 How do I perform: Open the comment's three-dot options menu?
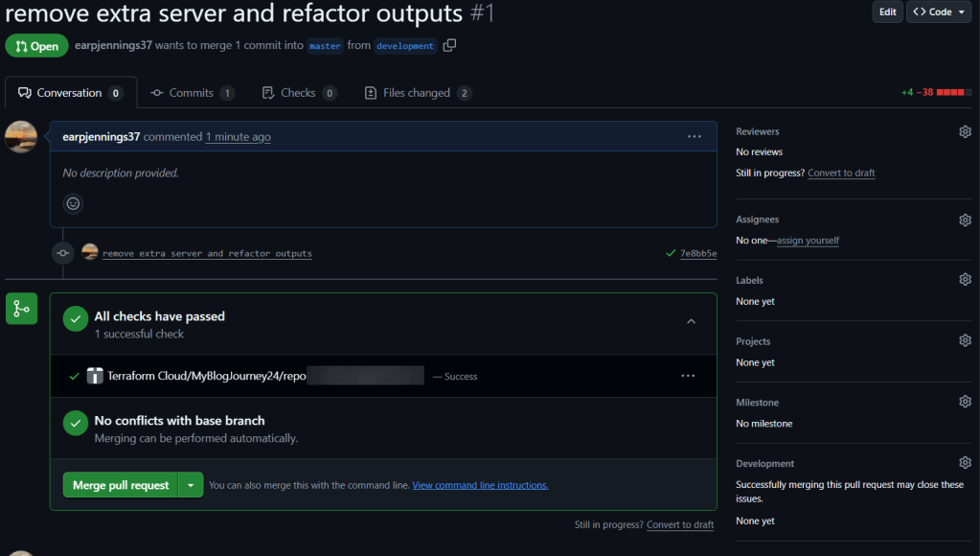pos(695,137)
